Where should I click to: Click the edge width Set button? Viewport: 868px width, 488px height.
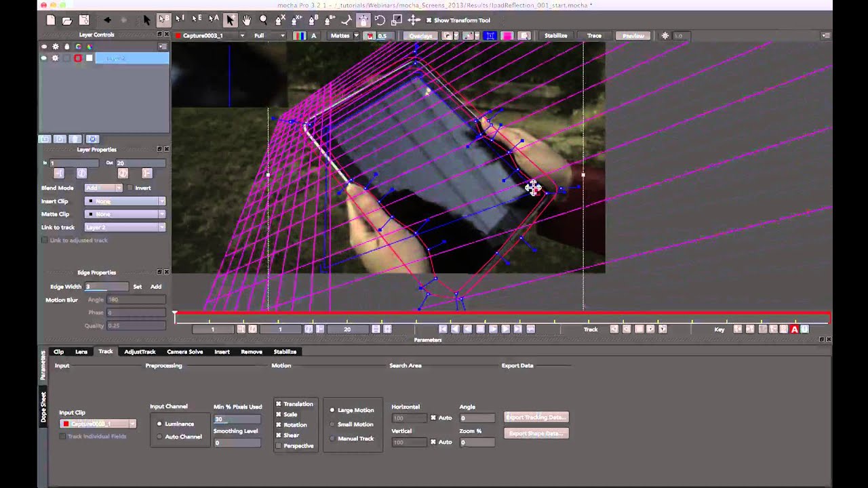point(138,287)
